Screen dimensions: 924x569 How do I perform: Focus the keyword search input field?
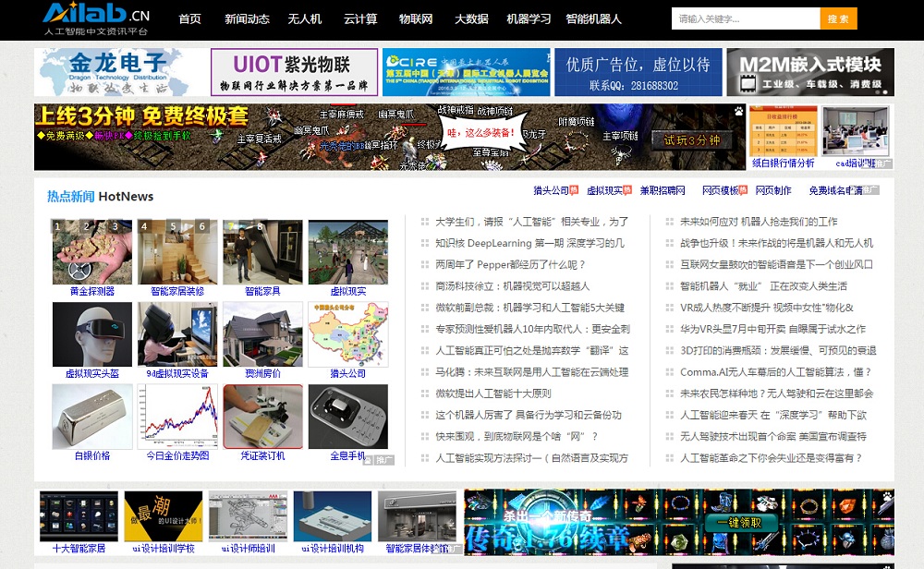tap(745, 19)
